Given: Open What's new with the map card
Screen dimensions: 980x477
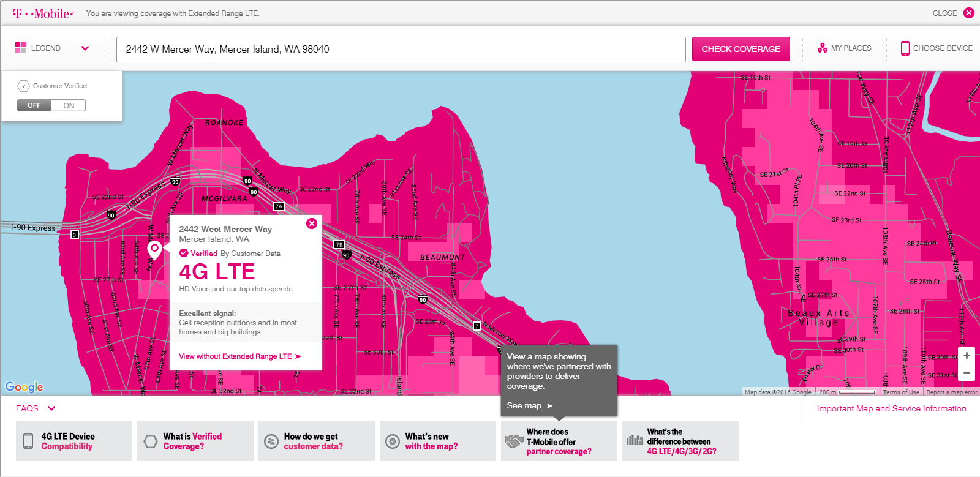Looking at the screenshot, I should click(x=438, y=441).
